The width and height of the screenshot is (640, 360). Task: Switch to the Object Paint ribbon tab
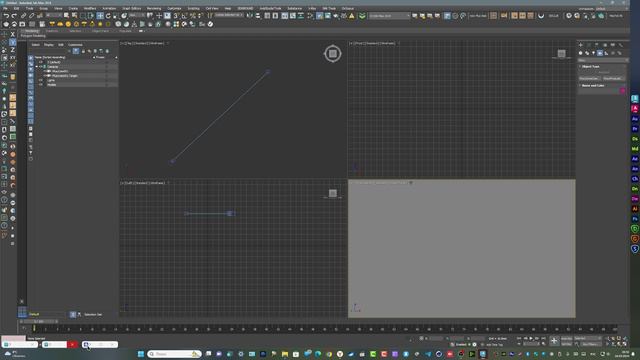100,31
